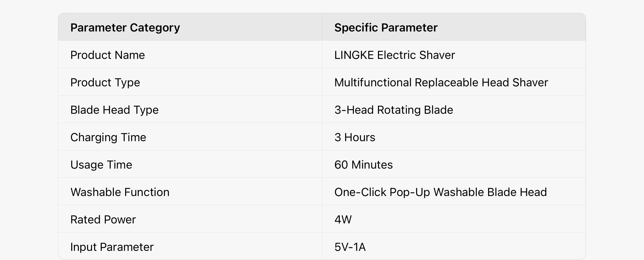The image size is (644, 260).
Task: Click the "4W" rated power value
Action: coord(343,220)
